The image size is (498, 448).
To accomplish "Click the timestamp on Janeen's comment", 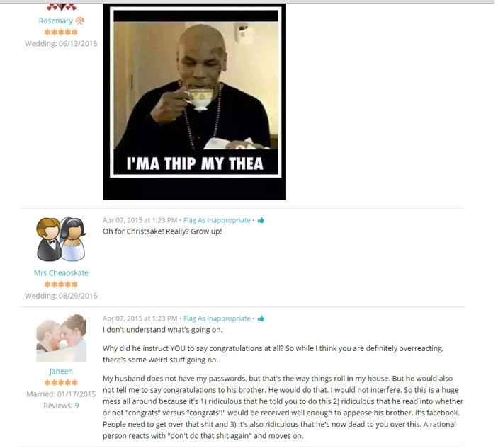I will point(140,318).
